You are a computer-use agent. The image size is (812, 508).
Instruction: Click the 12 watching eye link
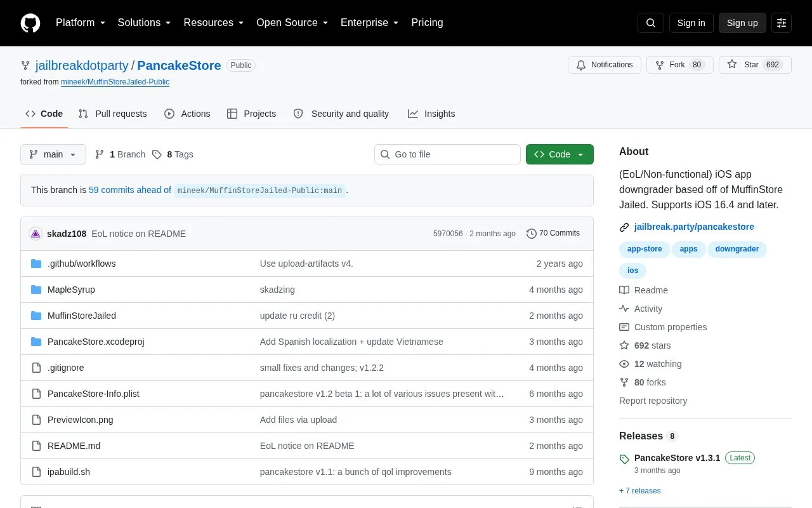click(x=651, y=364)
